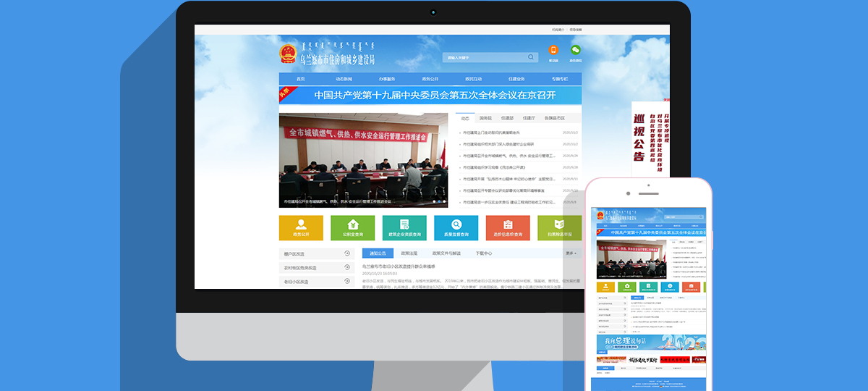
Task: Open the 公积金查询 green tile
Action: click(x=352, y=227)
